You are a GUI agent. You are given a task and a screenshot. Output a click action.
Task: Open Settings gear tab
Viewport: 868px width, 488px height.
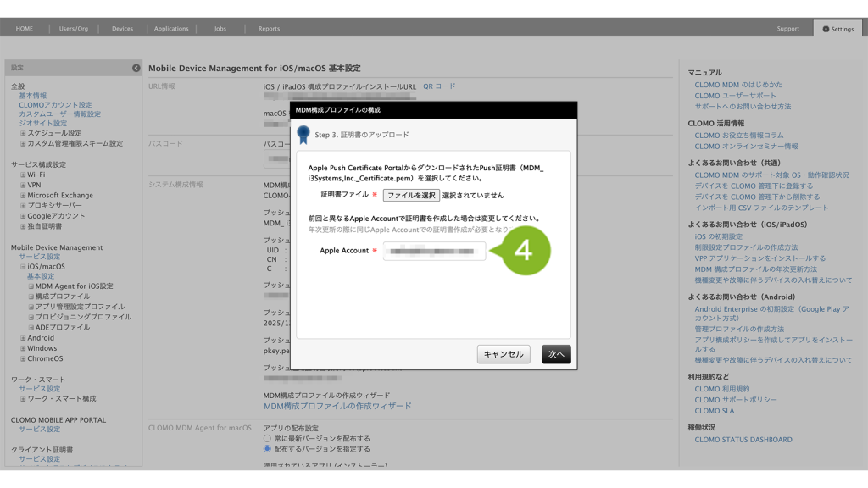click(x=837, y=29)
